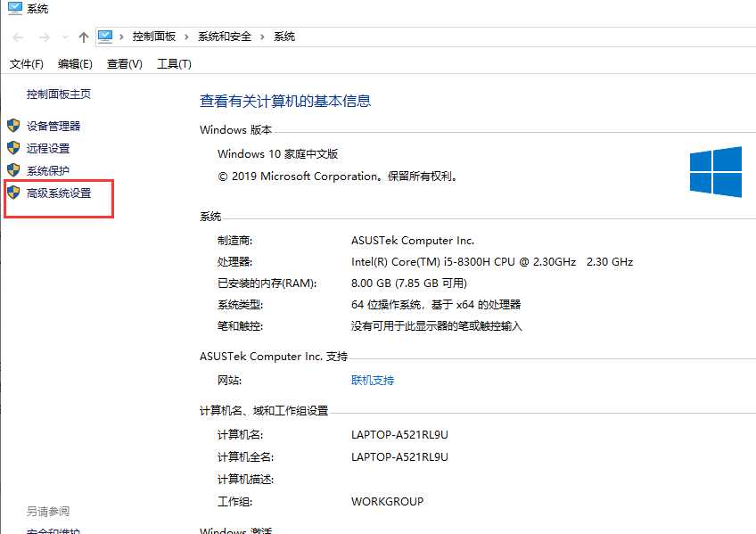Click the 计算机描述: label
The height and width of the screenshot is (534, 756).
[x=245, y=480]
